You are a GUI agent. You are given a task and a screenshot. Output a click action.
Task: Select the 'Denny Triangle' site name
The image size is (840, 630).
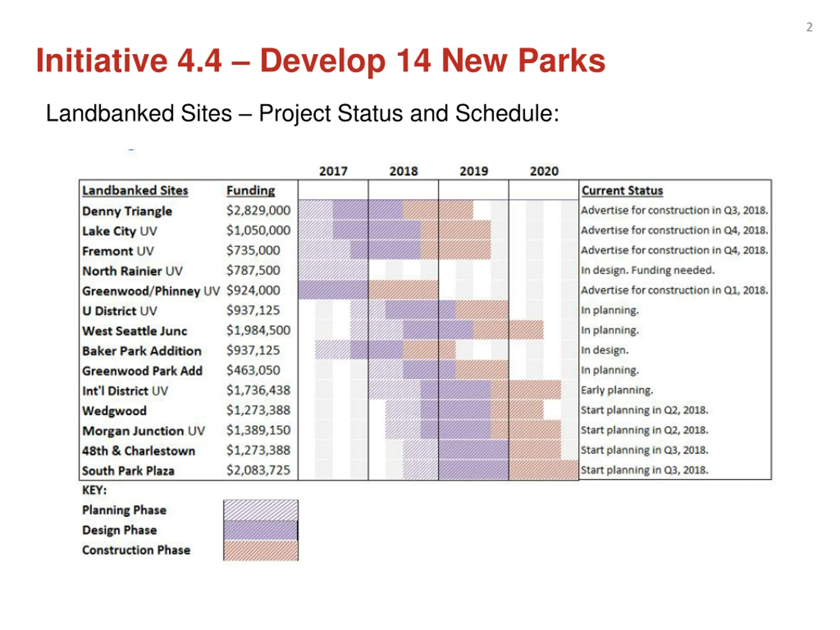(127, 211)
